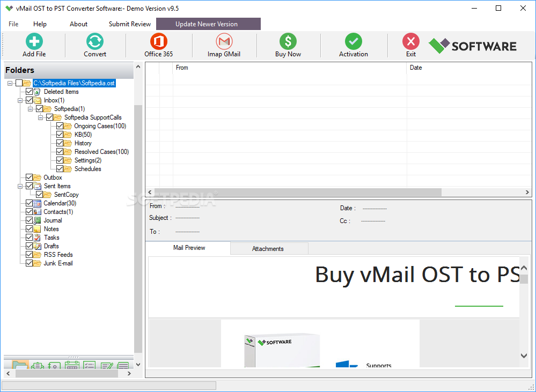Uncheck the Softpedia SupportCalls checkbox

click(49, 117)
